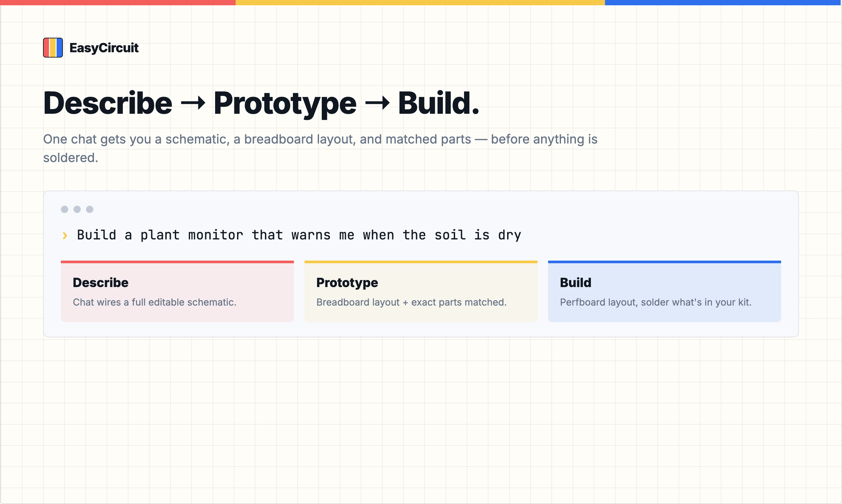
Task: Click the second gray window dot
Action: pos(77,209)
